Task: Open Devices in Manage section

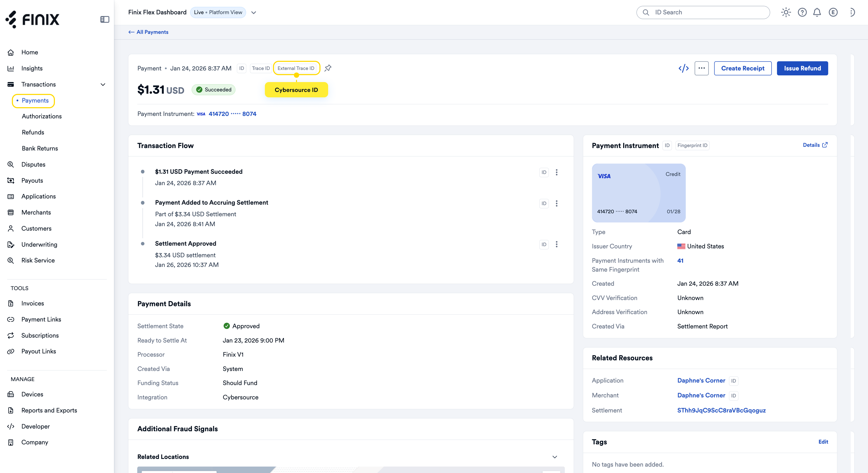Action: pos(32,395)
